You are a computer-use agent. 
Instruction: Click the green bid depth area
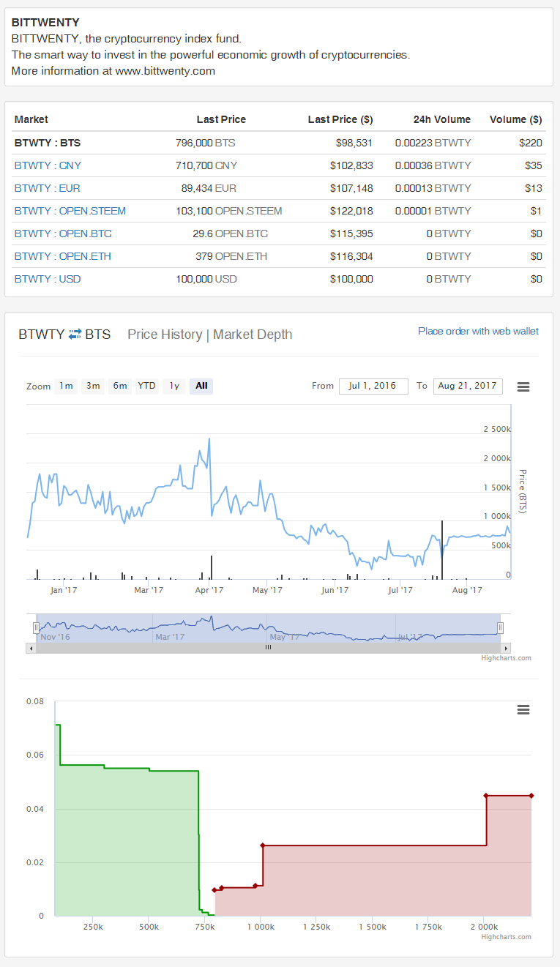click(x=128, y=842)
